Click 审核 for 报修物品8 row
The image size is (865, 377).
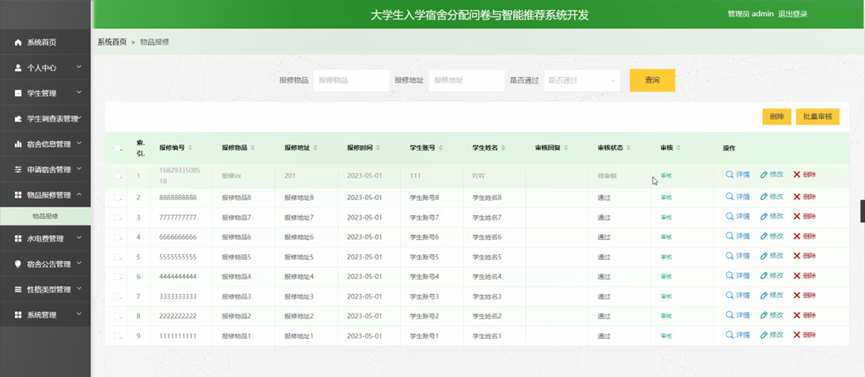click(666, 197)
